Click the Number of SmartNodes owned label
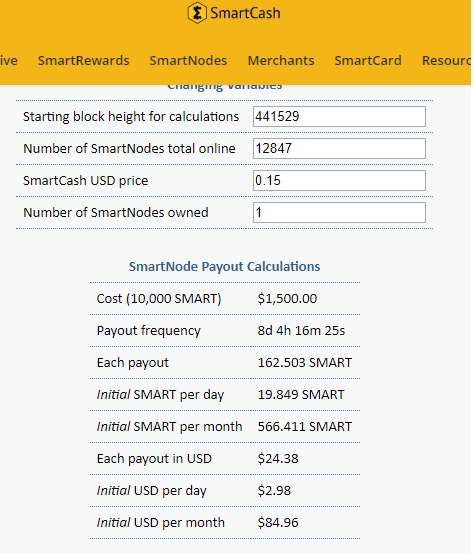This screenshot has height=553, width=473. [116, 213]
